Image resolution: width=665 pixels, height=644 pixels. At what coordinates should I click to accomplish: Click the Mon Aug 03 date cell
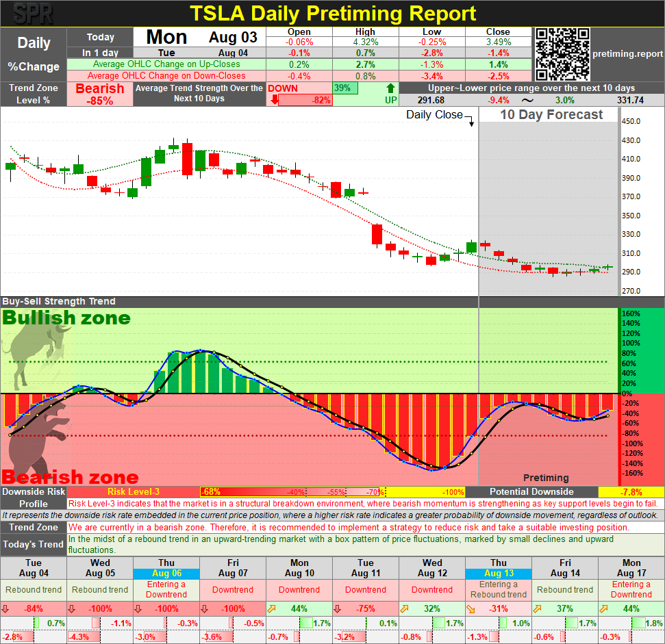[200, 37]
